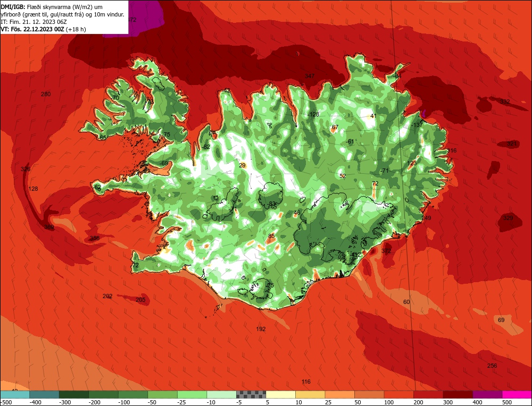Click the map value 85 in south Iceland
The height and width of the screenshot is (406, 532).
point(271,236)
